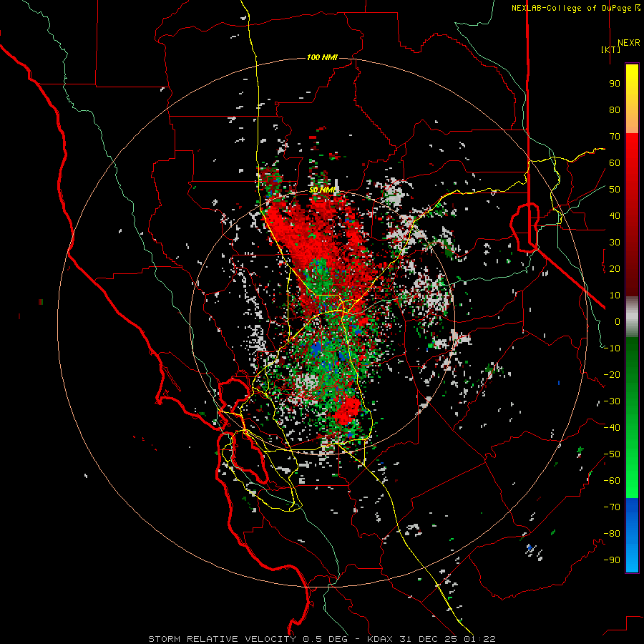Image resolution: width=644 pixels, height=644 pixels.
Task: Click the -80 knot scale label
Action: pos(612,534)
